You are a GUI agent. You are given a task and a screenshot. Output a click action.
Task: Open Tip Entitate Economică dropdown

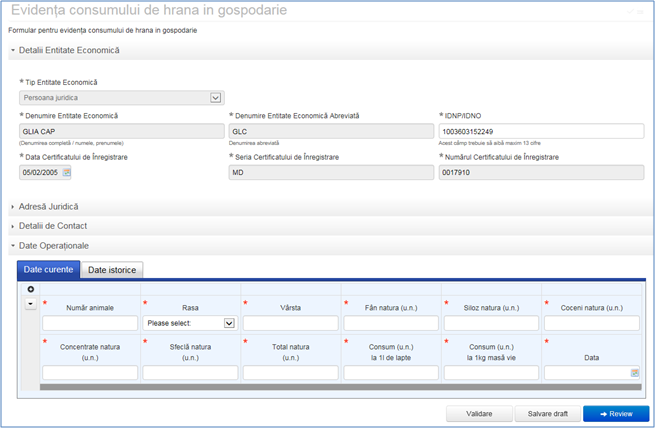pos(215,98)
